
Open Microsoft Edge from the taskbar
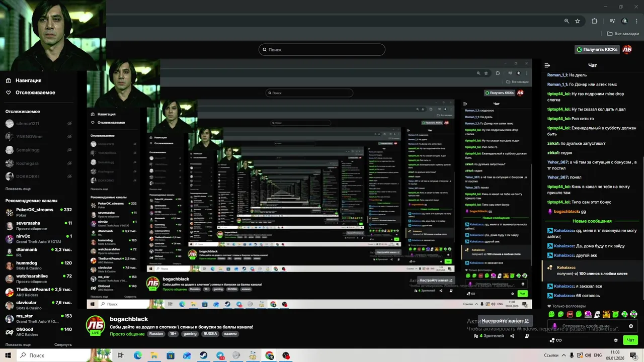tap(137, 355)
